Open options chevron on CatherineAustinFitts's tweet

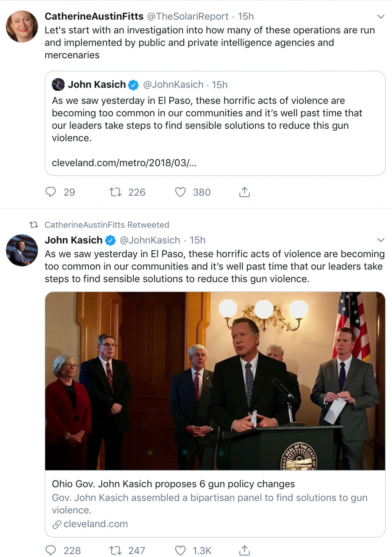click(380, 16)
